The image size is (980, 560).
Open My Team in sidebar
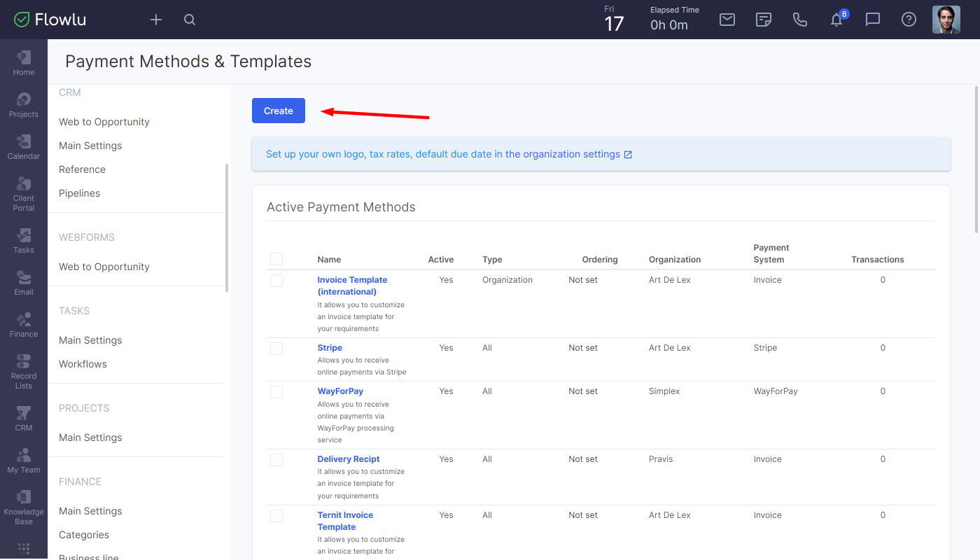(24, 461)
